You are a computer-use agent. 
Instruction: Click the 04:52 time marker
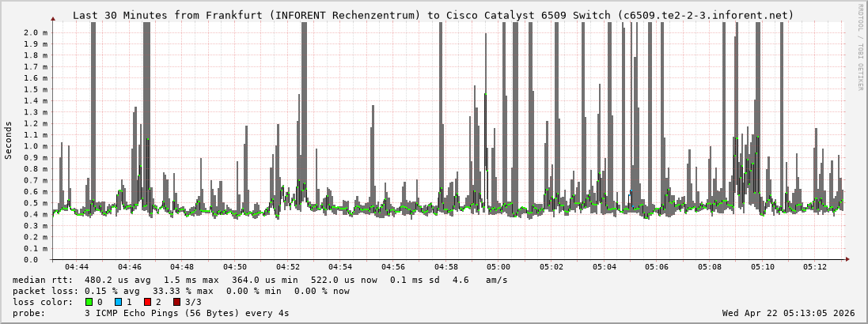pos(288,267)
